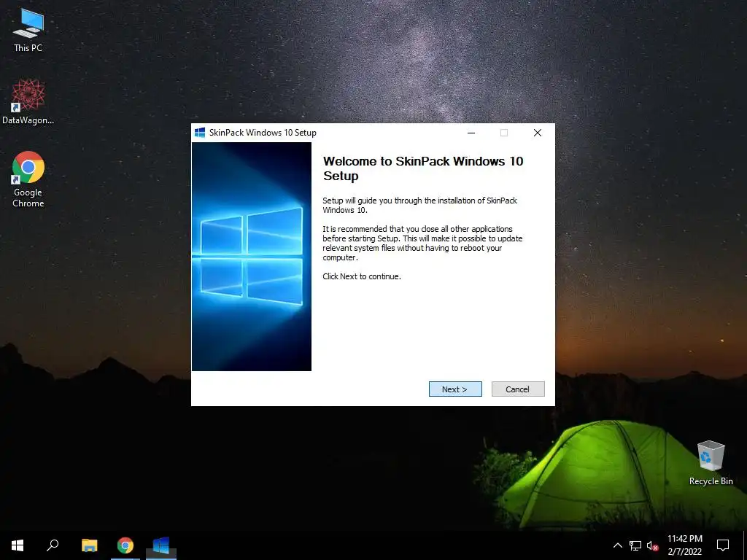Viewport: 747px width, 560px height.
Task: Open the notification center icon
Action: [x=723, y=545]
